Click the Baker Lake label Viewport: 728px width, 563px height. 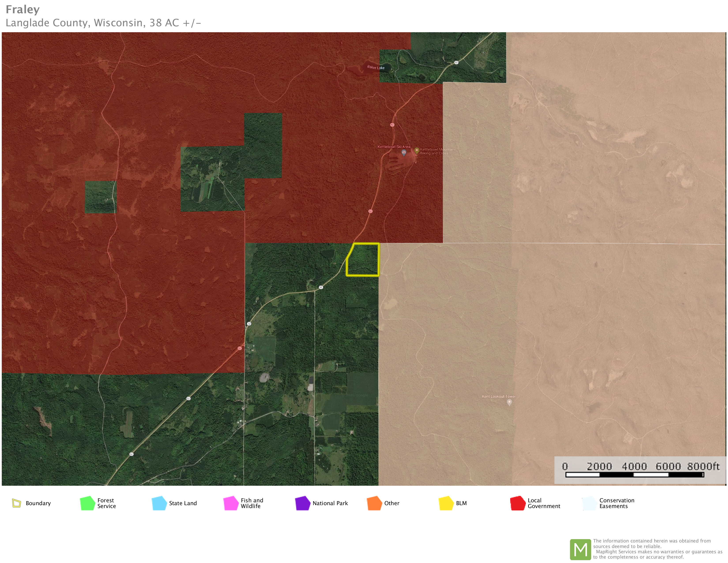tap(376, 67)
